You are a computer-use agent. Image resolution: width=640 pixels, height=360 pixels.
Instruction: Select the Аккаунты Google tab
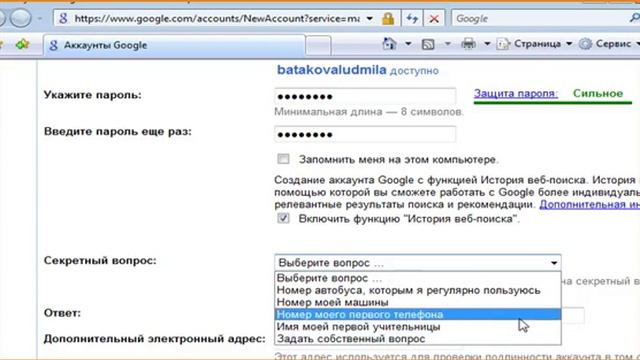(x=174, y=45)
